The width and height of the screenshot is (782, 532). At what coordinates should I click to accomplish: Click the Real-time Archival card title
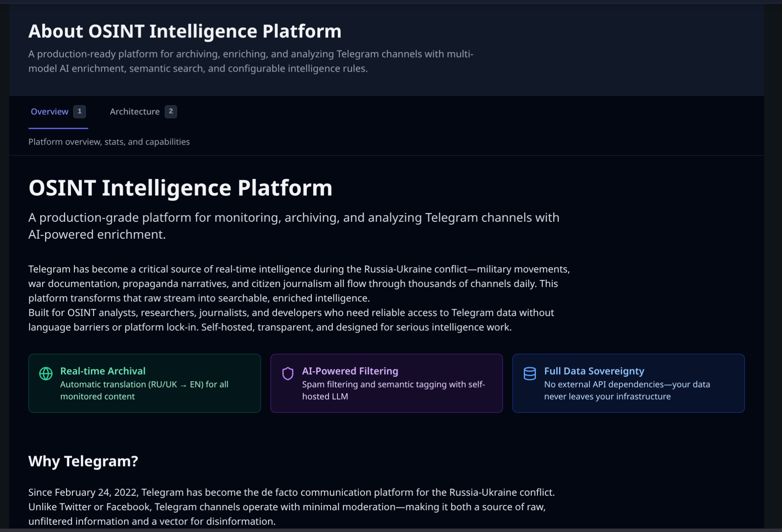point(103,371)
